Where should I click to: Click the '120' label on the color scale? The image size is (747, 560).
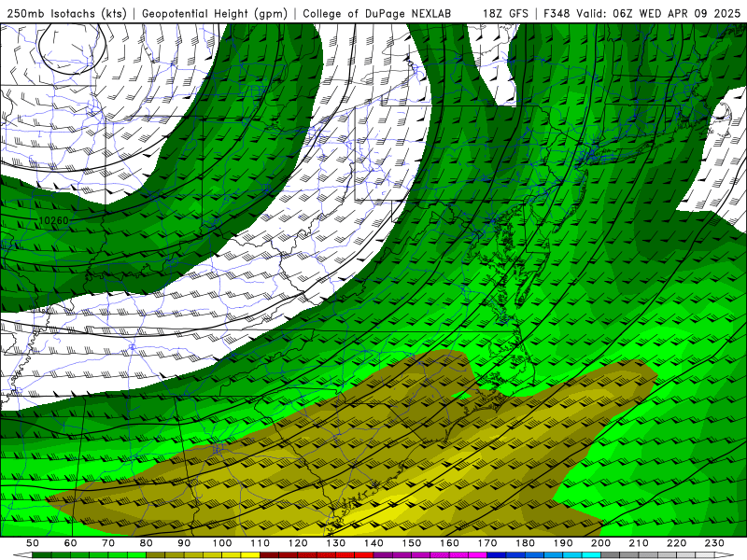pyautogui.click(x=298, y=543)
